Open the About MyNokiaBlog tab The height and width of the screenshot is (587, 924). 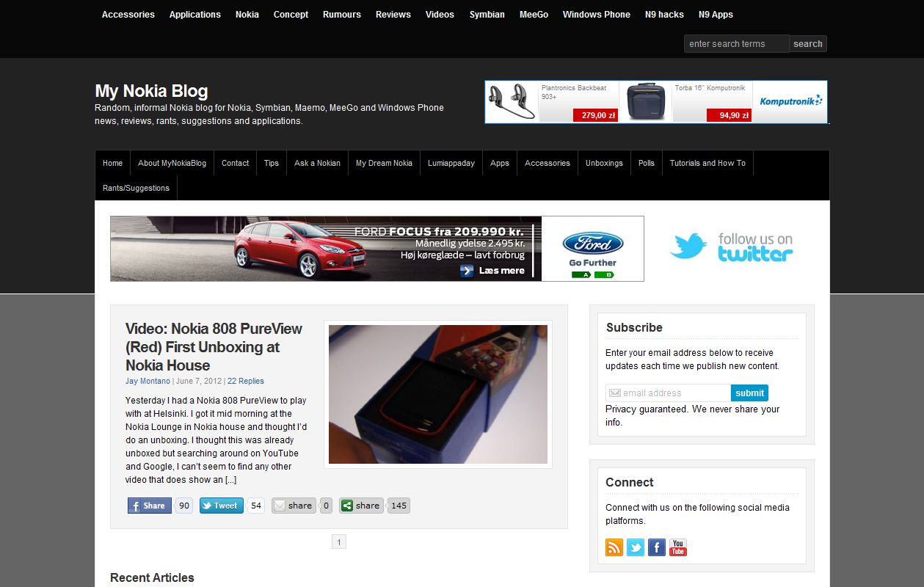point(172,163)
